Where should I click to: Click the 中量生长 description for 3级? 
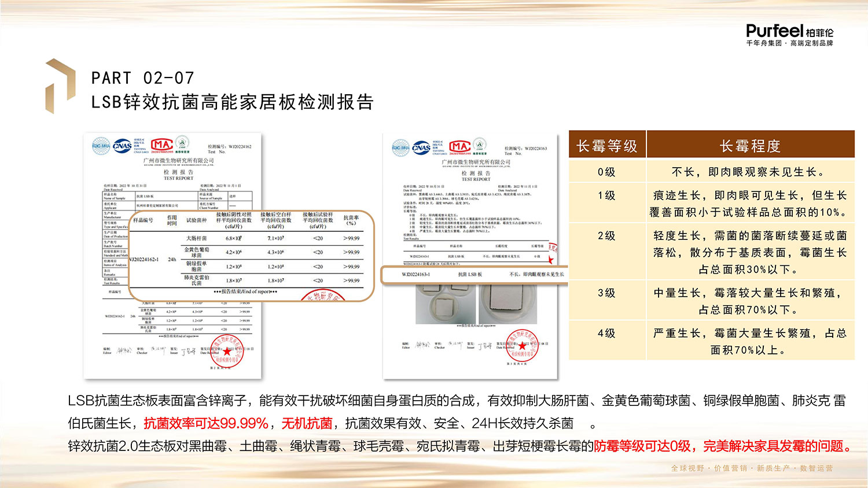(x=750, y=301)
